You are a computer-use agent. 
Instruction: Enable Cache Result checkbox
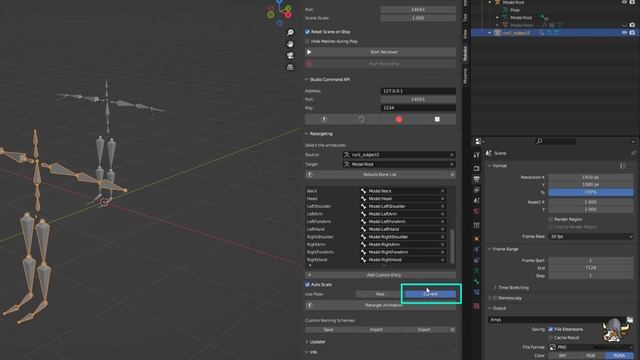tap(551, 338)
